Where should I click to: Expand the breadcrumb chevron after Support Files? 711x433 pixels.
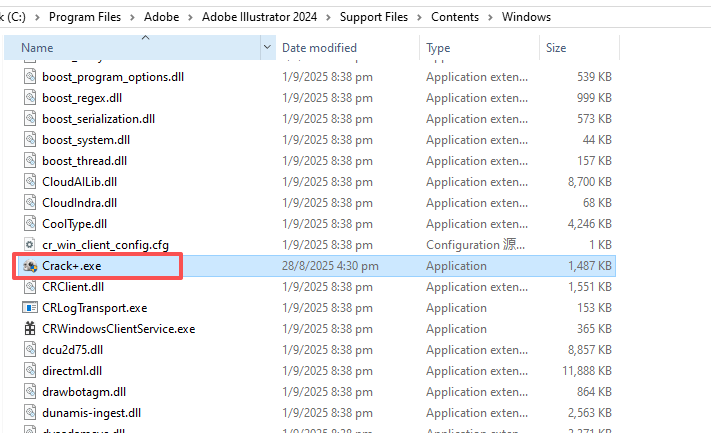pyautogui.click(x=420, y=17)
